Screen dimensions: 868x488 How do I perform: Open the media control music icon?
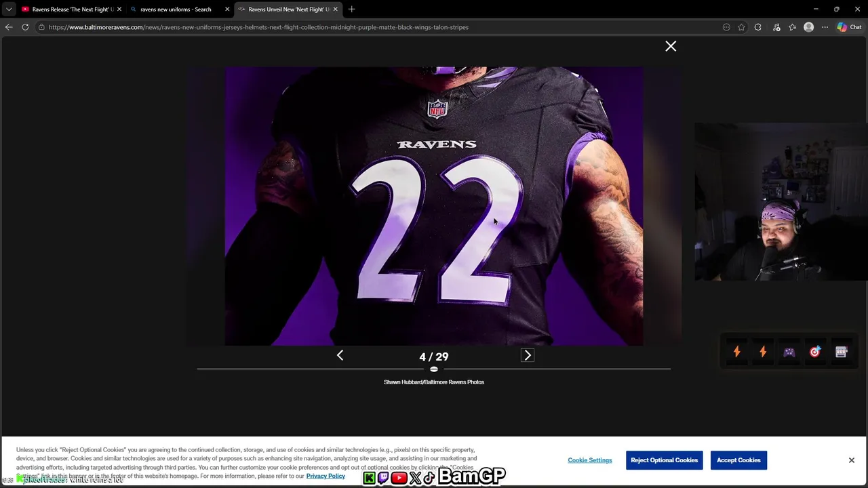click(x=776, y=27)
